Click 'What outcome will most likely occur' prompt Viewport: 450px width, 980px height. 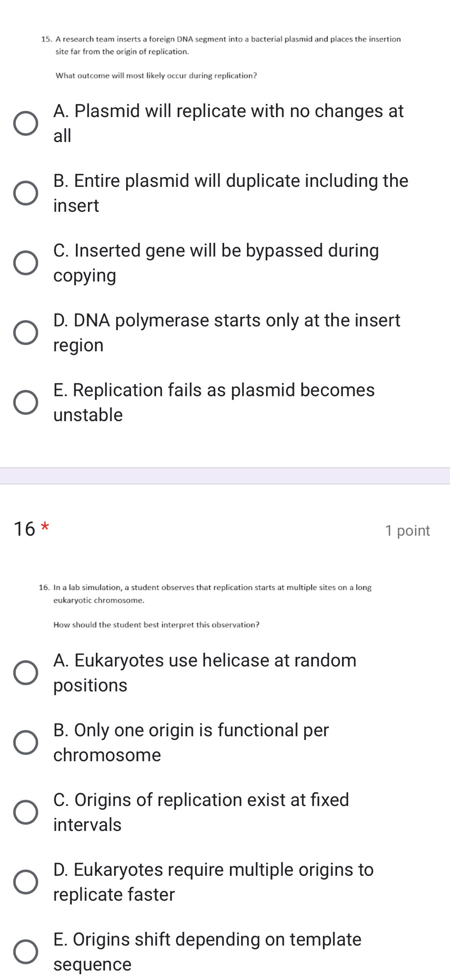coord(156,76)
